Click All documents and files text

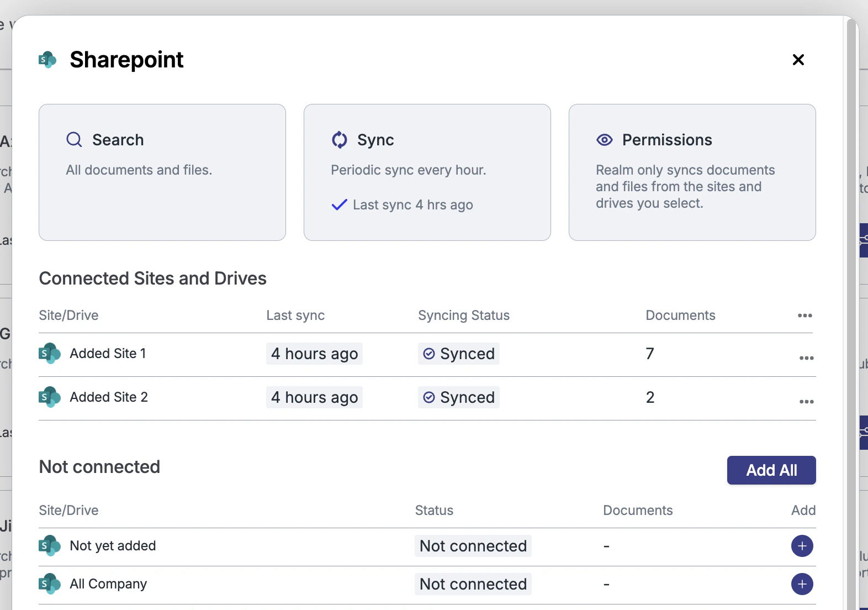tap(139, 170)
